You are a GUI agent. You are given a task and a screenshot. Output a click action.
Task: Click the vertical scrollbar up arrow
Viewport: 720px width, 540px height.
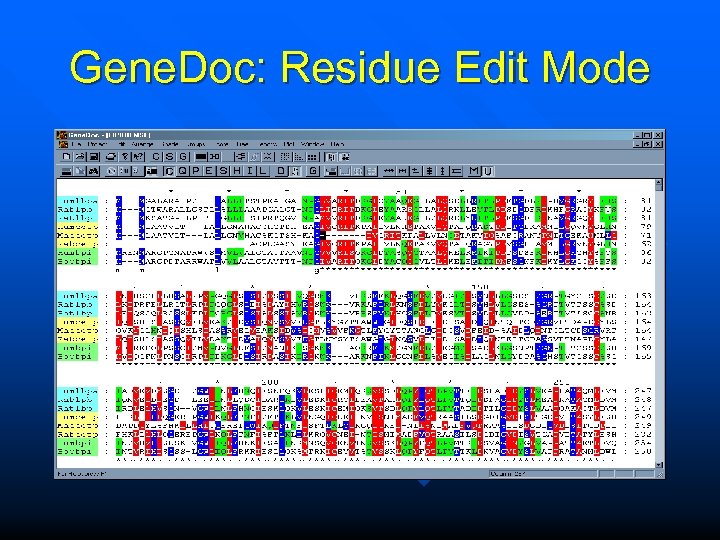(659, 184)
